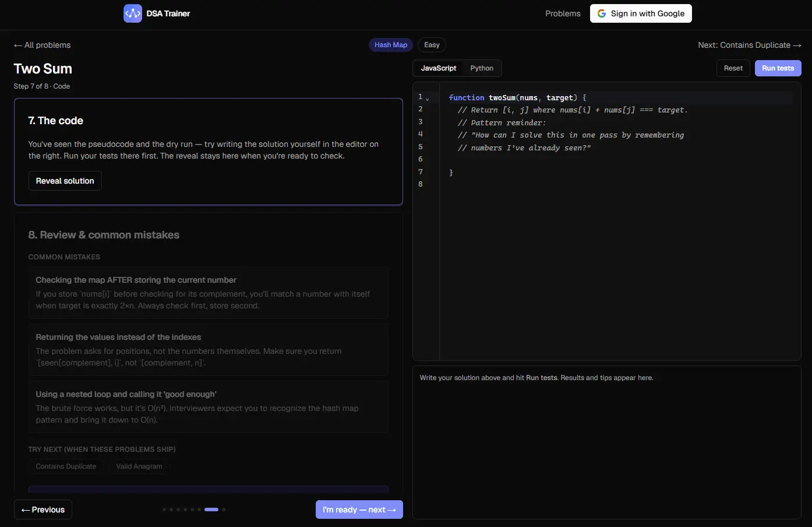Click the Easy difficulty badge
The width and height of the screenshot is (812, 527).
(x=432, y=45)
